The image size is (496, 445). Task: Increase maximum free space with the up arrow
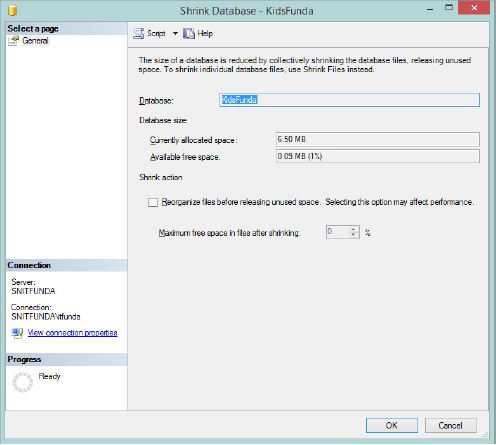point(353,229)
